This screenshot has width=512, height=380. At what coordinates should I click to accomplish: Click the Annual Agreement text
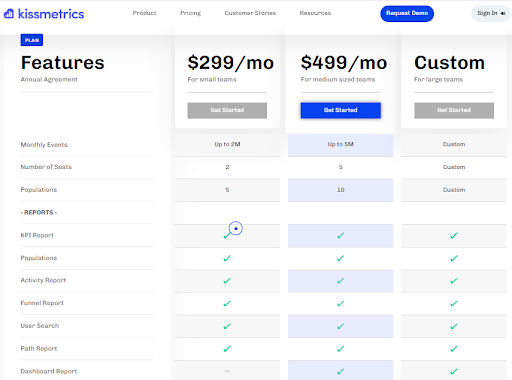49,79
